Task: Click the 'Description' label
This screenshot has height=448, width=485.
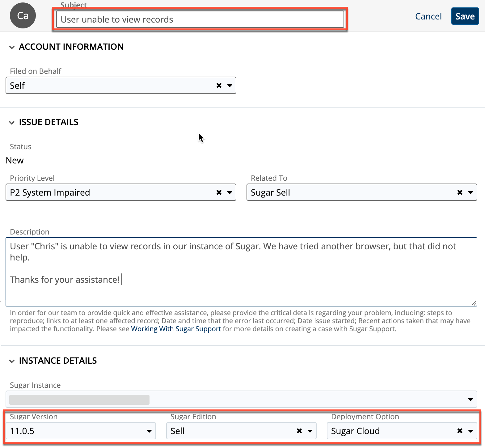Action: pos(30,232)
